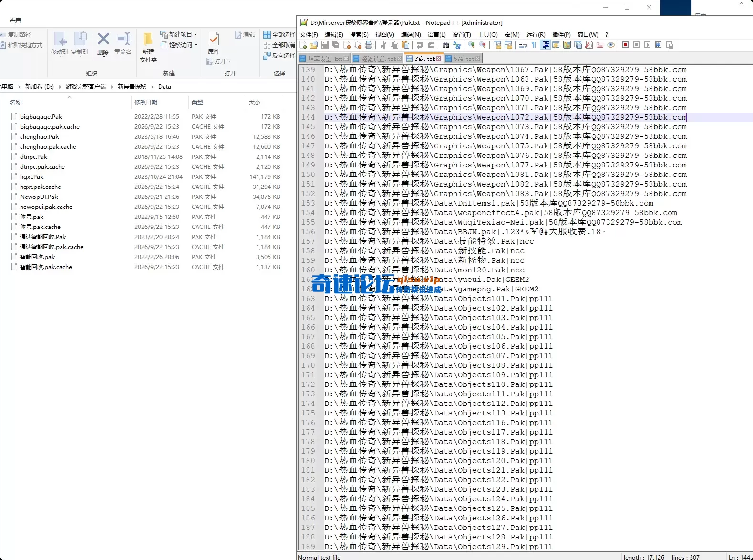Image resolution: width=753 pixels, height=560 pixels.
Task: Close the 经验设置.txt tab
Action: (x=399, y=59)
